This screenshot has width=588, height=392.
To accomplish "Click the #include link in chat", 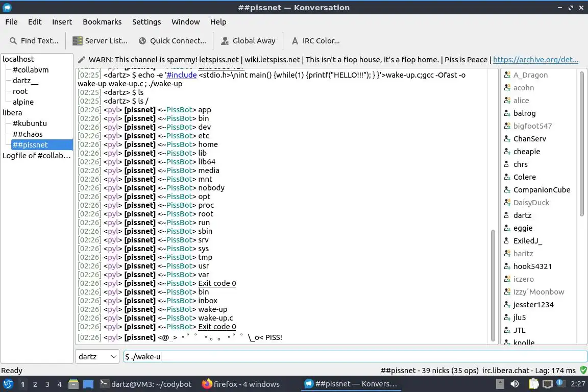I will tap(182, 75).
